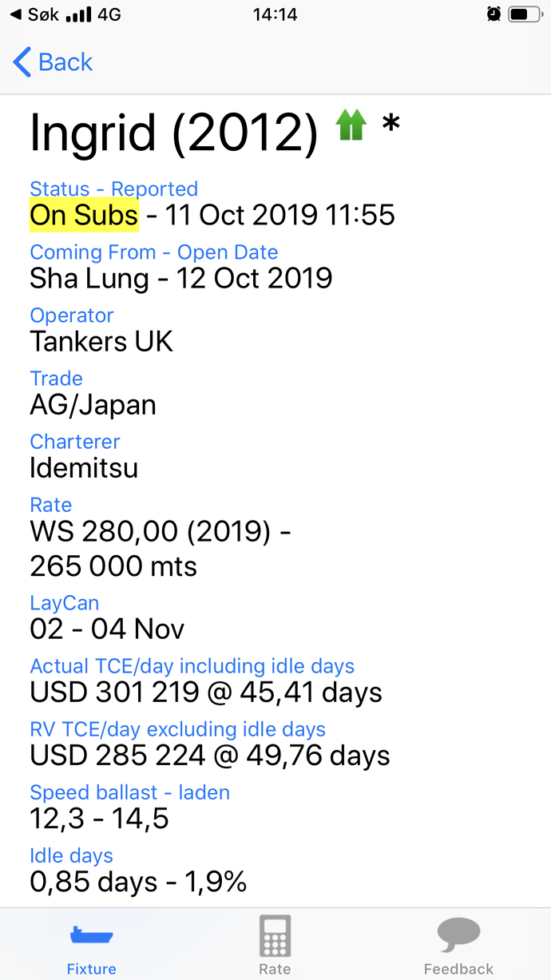Image resolution: width=551 pixels, height=980 pixels.
Task: Tap the ship icon in the Fixture tab
Action: (92, 935)
